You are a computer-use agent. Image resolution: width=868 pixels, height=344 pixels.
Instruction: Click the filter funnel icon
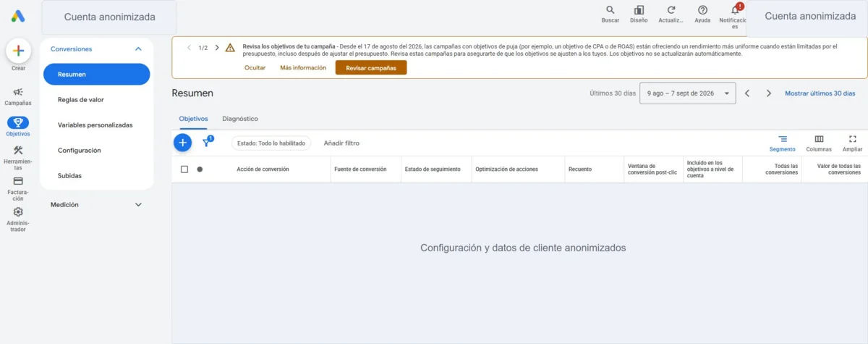tap(207, 143)
